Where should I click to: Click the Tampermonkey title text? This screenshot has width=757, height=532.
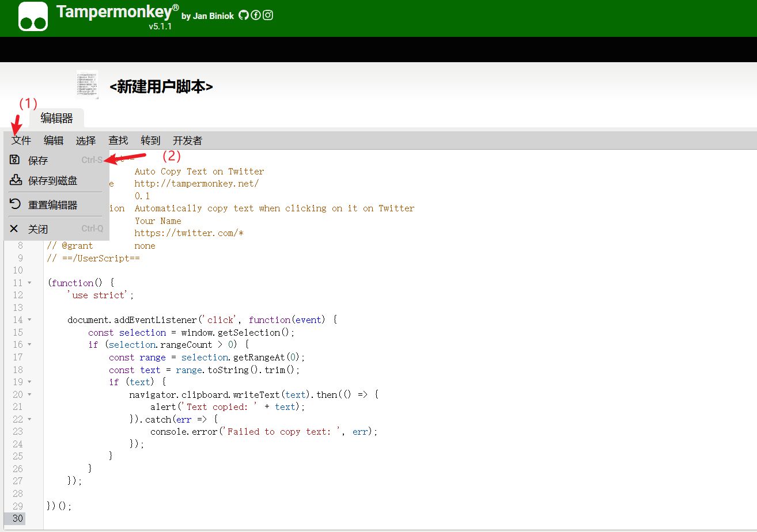pos(114,12)
